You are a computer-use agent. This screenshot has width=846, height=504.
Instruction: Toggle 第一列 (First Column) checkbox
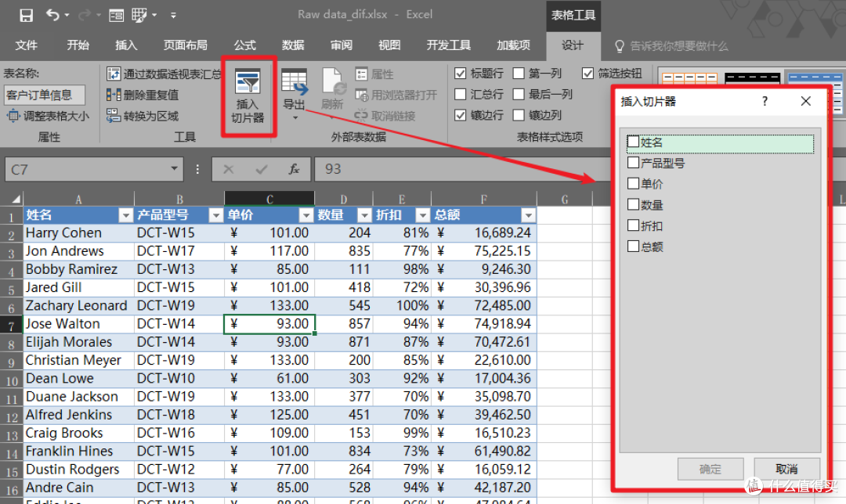(x=519, y=74)
